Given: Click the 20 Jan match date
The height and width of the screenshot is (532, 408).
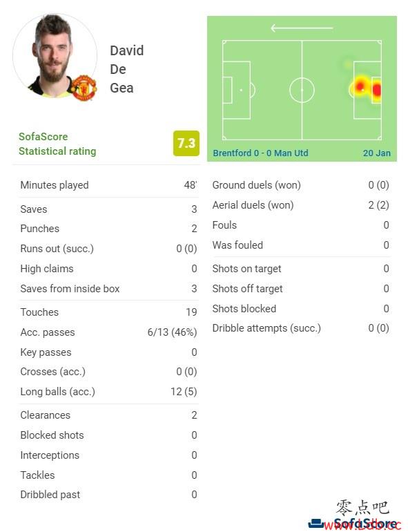Looking at the screenshot, I should coord(377,153).
